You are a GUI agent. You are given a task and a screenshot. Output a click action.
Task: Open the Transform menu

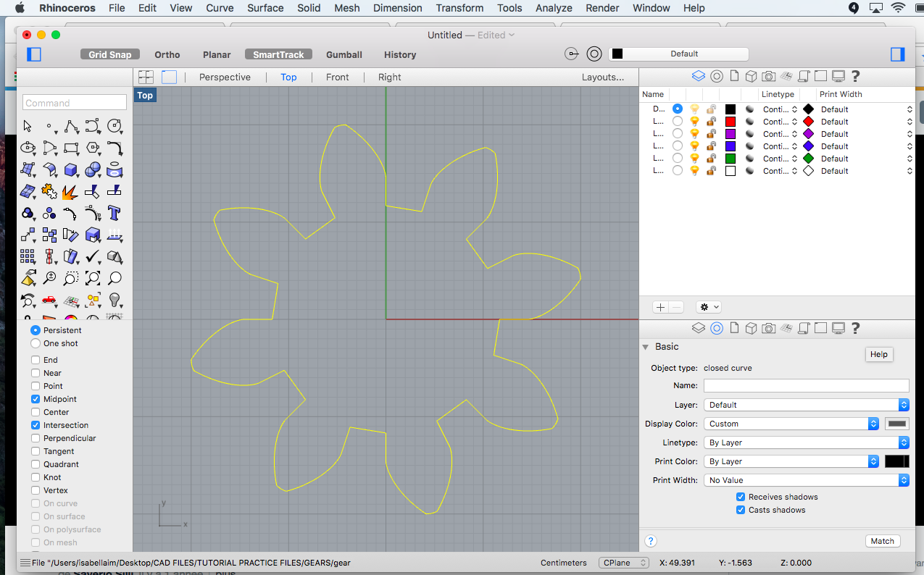459,8
